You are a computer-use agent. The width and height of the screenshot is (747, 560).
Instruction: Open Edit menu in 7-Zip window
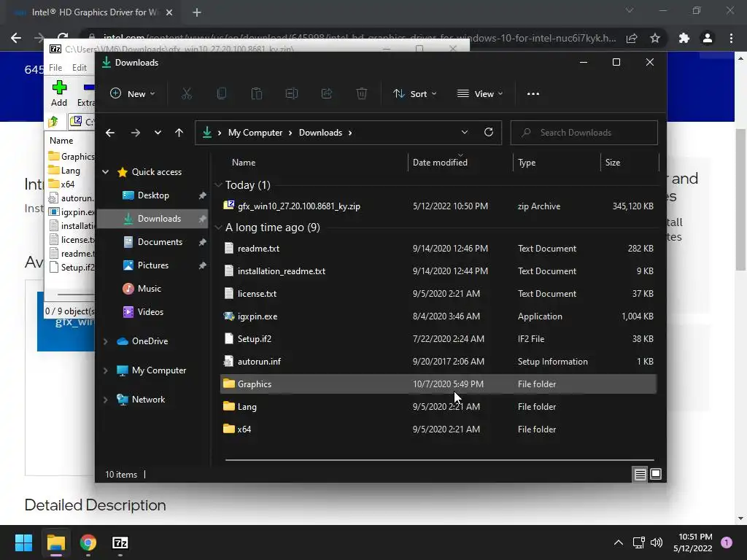pyautogui.click(x=79, y=68)
